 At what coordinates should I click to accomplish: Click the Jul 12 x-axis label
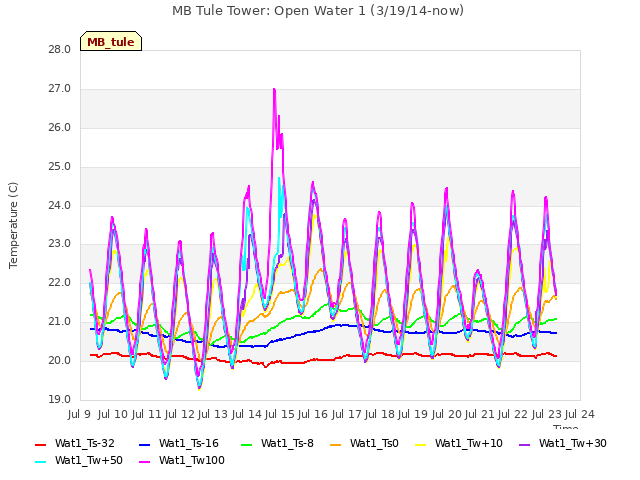tap(179, 414)
